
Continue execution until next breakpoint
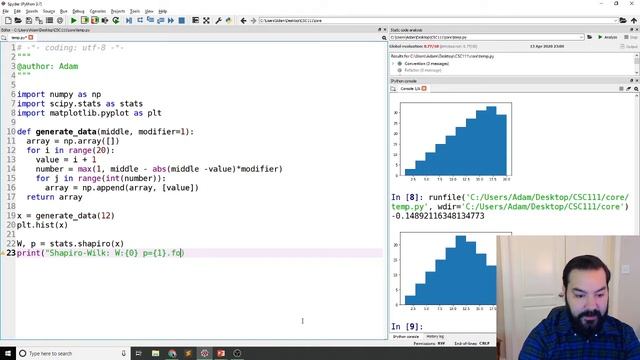click(x=171, y=20)
